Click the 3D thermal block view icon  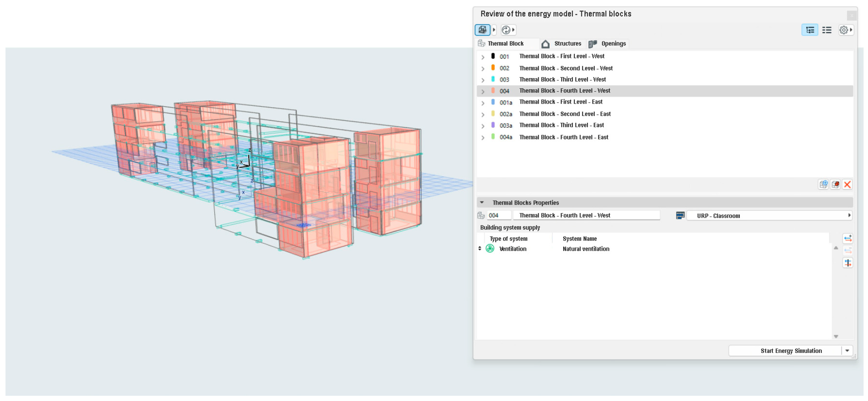tap(482, 30)
